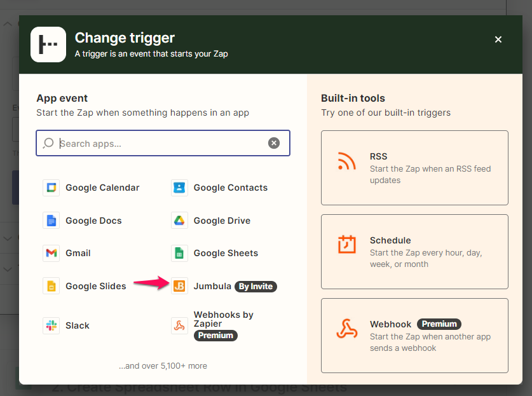Viewport: 532px width, 396px height.
Task: Expand the lower chevron in background editor
Action: click(x=8, y=270)
